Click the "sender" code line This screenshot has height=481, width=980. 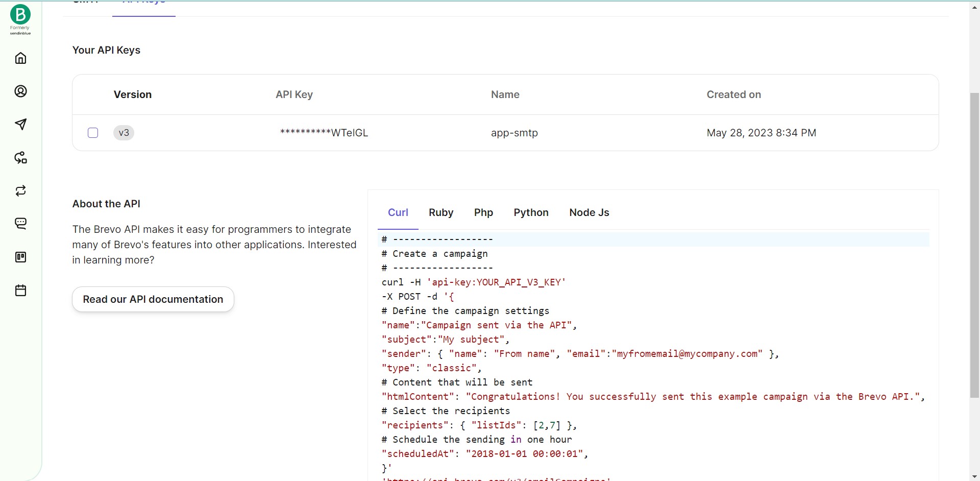(x=580, y=354)
